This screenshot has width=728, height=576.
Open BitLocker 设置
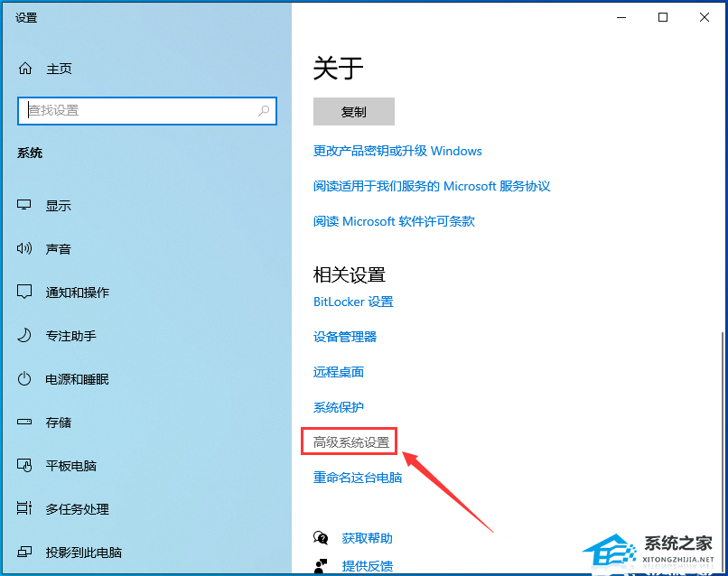coord(353,302)
